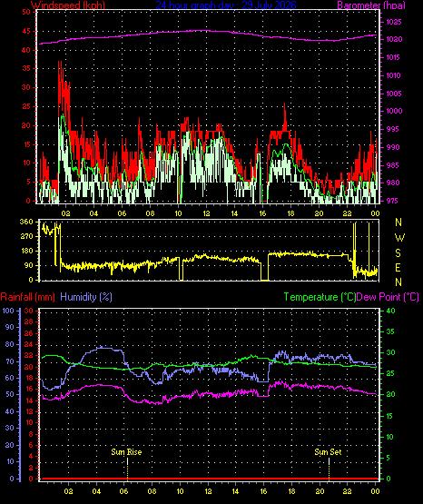
Task: Click the 100 humidity scale value
Action: coord(8,311)
